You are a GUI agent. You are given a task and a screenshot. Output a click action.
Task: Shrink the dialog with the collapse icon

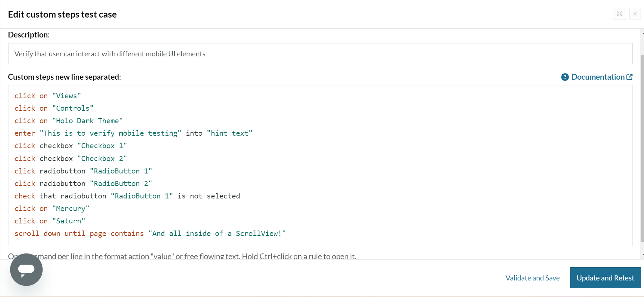(x=619, y=14)
